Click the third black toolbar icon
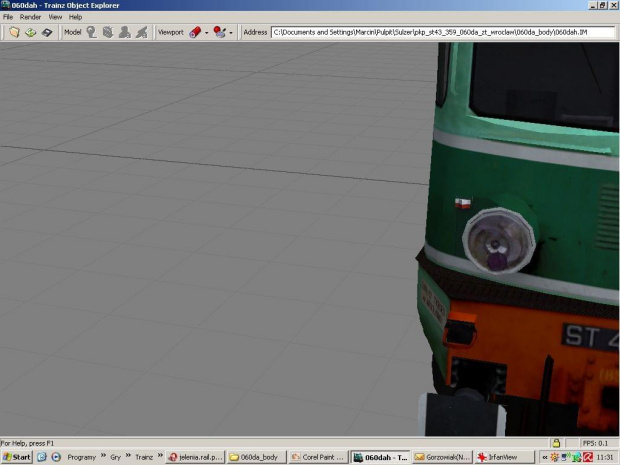The height and width of the screenshot is (465, 620). [47, 32]
